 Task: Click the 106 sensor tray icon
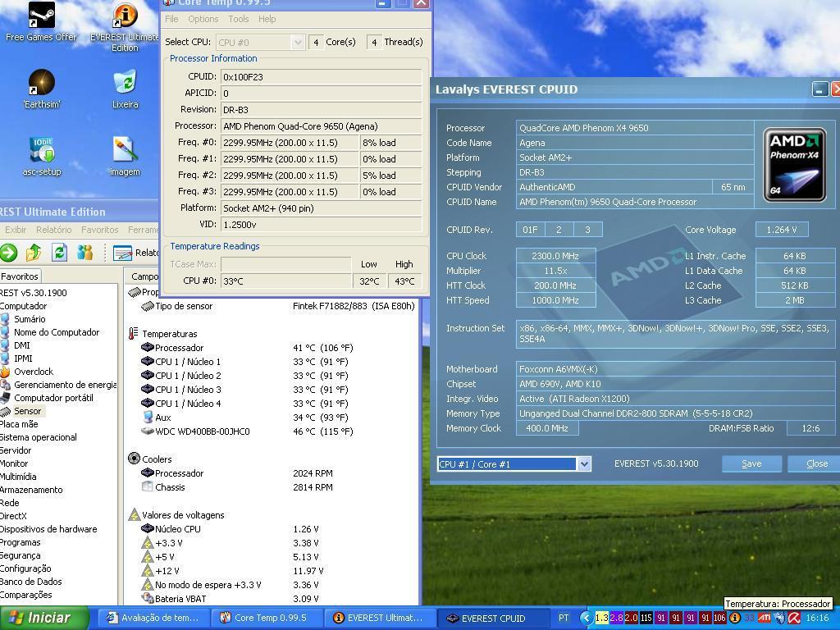[719, 618]
